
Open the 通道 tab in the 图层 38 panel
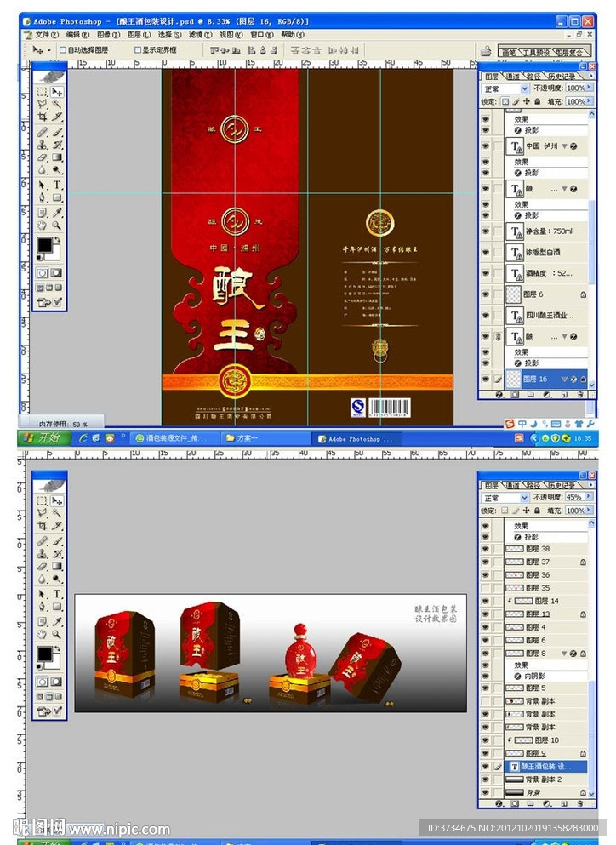coord(512,486)
